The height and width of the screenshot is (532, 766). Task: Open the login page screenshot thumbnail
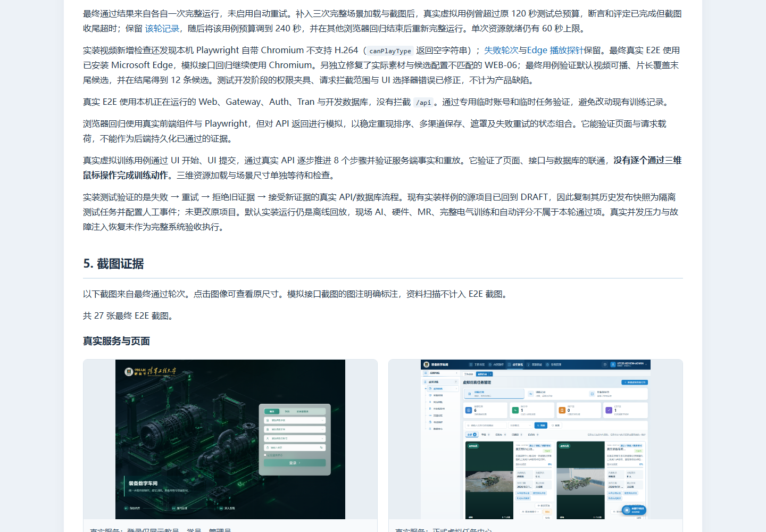230,439
